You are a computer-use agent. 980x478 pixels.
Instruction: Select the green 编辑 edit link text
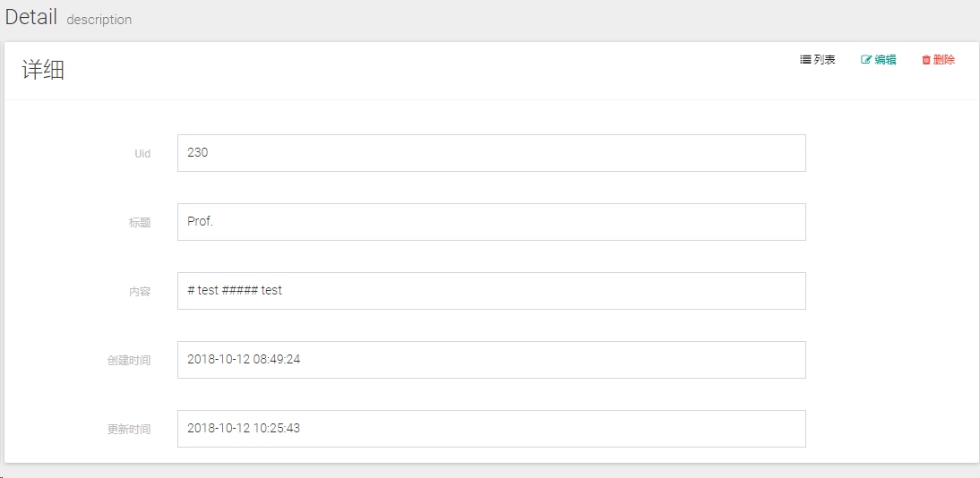(885, 60)
